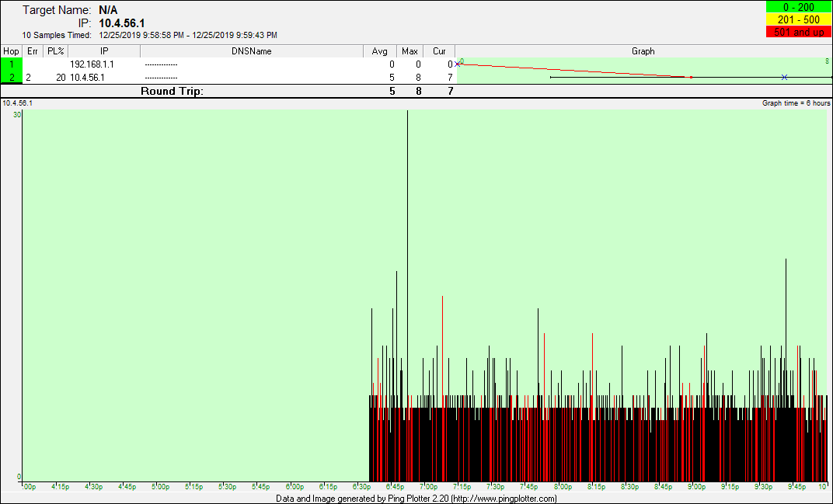The image size is (833, 504).
Task: Click the green hop 1 indicator cell
Action: click(12, 64)
